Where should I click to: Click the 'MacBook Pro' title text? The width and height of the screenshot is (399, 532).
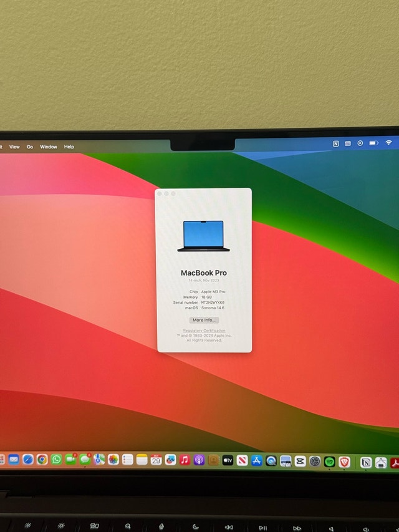click(x=204, y=273)
